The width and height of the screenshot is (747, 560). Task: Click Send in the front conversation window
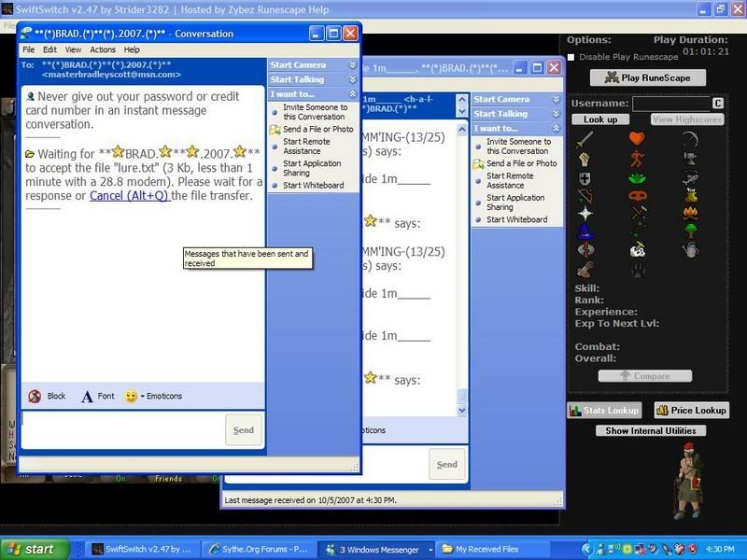tap(244, 430)
